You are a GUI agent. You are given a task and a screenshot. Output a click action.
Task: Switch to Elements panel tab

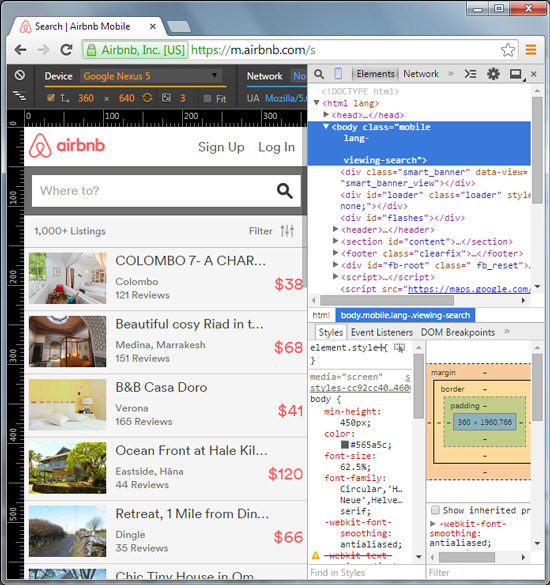pyautogui.click(x=375, y=74)
